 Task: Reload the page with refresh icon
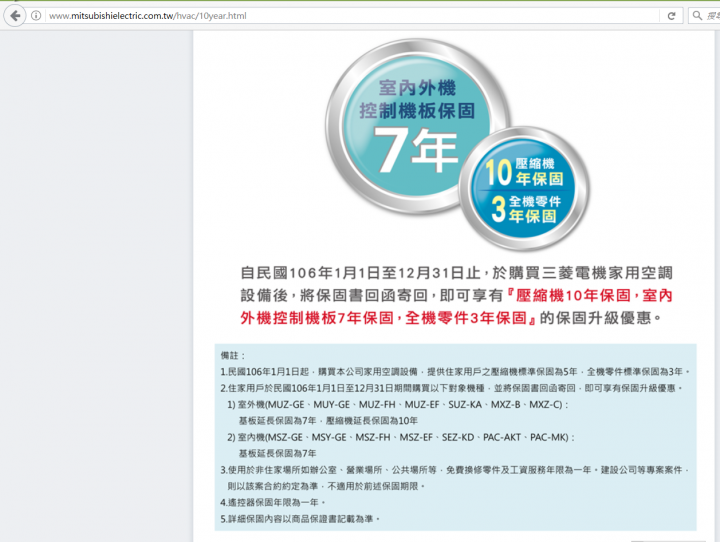coord(671,16)
